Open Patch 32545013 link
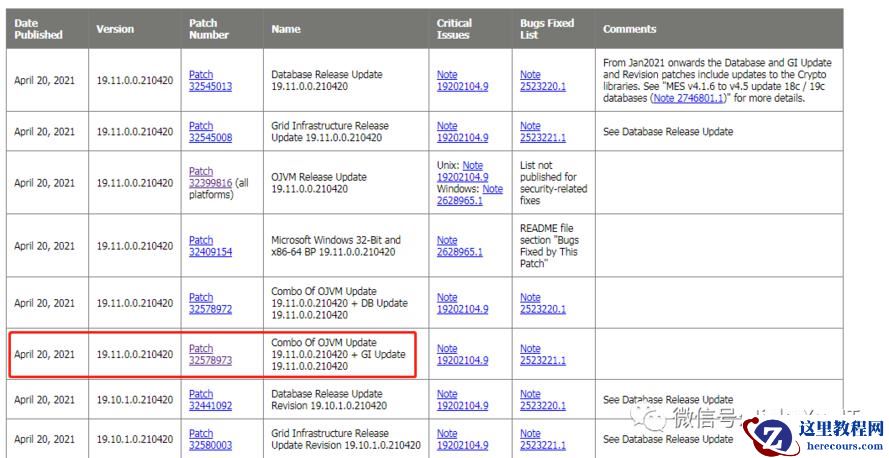This screenshot has width=889, height=458. click(x=210, y=80)
